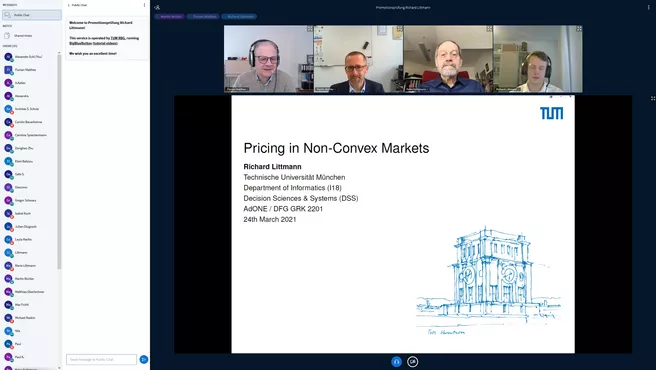
Task: Open the BigBlueButton link in the welcome message
Action: pyautogui.click(x=81, y=43)
